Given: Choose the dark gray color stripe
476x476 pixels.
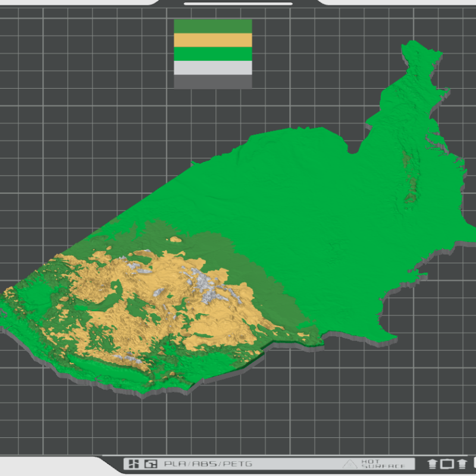Looking at the screenshot, I should point(212,82).
